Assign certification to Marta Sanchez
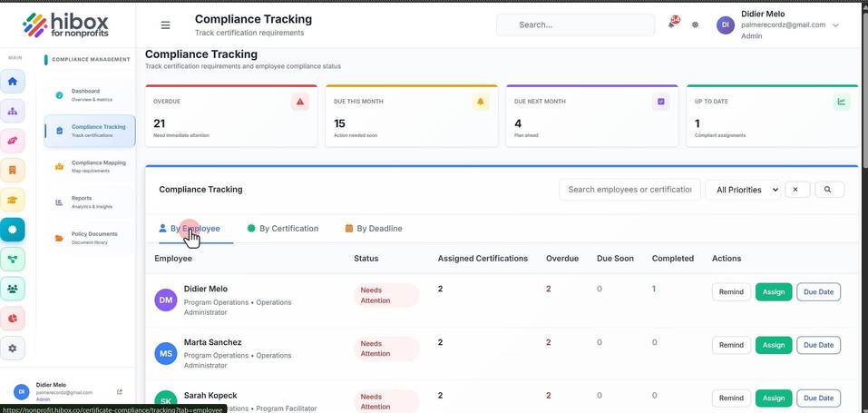Screen dimensions: 868x413 (x=774, y=345)
